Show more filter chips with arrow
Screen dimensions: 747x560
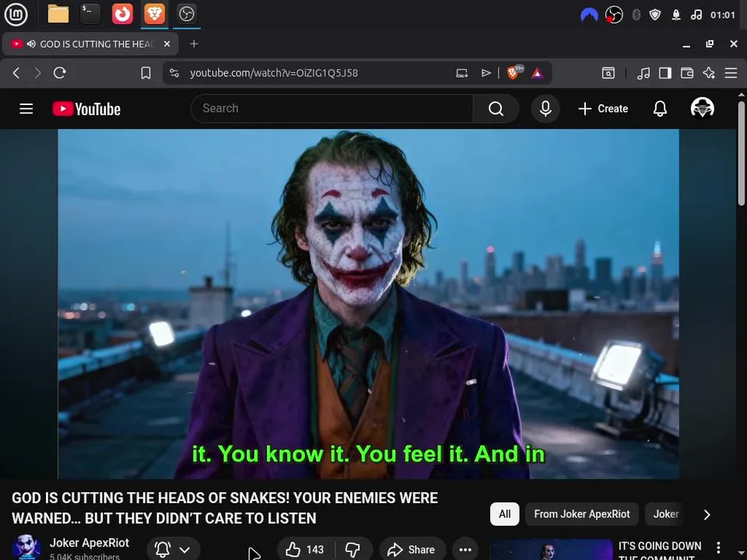pos(707,515)
